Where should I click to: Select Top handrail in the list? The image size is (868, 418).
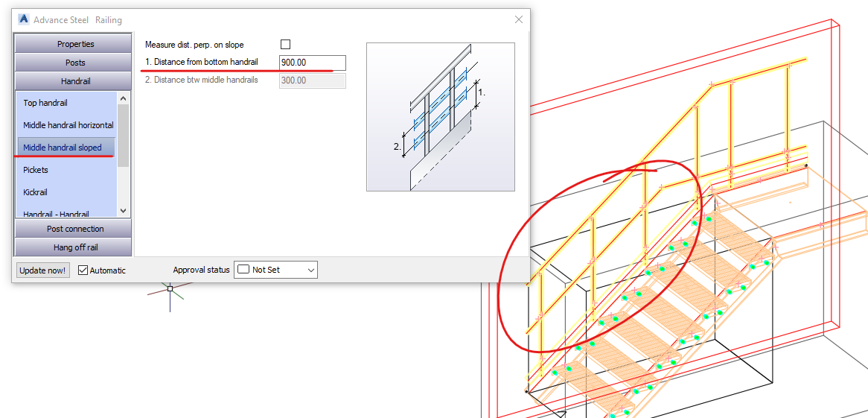click(45, 103)
